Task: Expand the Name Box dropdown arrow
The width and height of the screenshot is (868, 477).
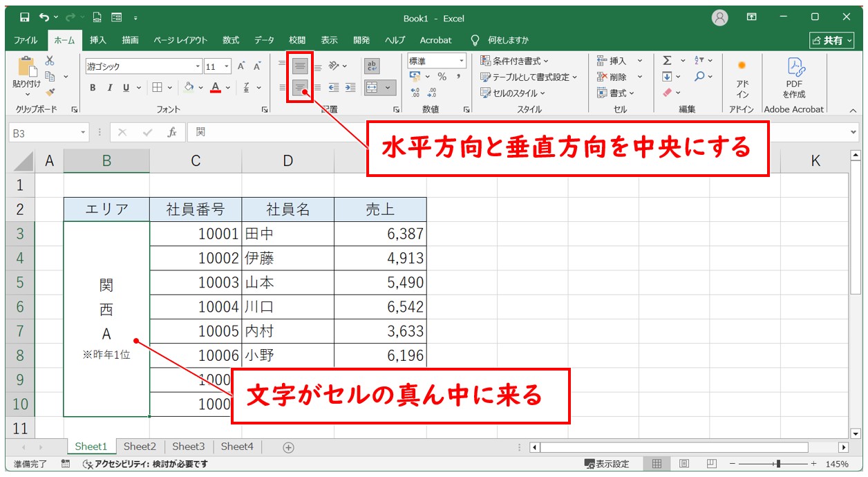Action: [x=84, y=132]
